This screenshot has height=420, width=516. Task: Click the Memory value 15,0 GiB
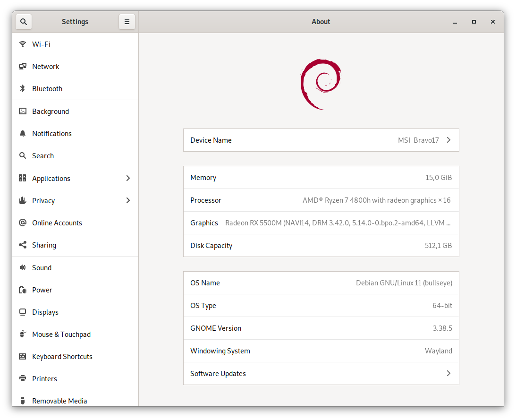(438, 178)
